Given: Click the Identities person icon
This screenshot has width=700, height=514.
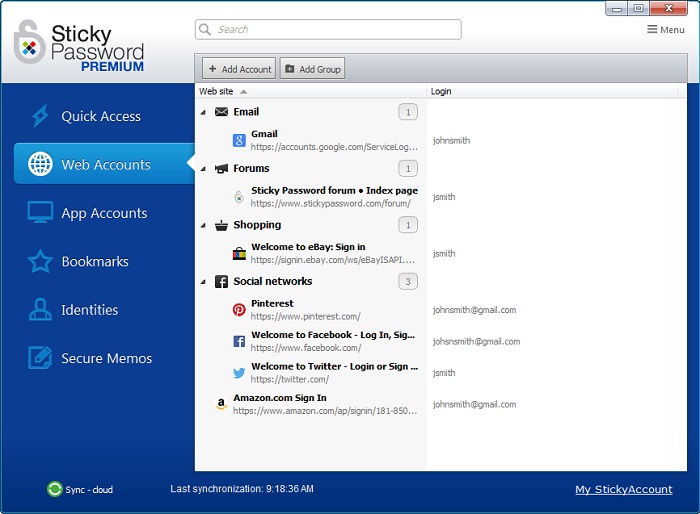Looking at the screenshot, I should tap(40, 310).
